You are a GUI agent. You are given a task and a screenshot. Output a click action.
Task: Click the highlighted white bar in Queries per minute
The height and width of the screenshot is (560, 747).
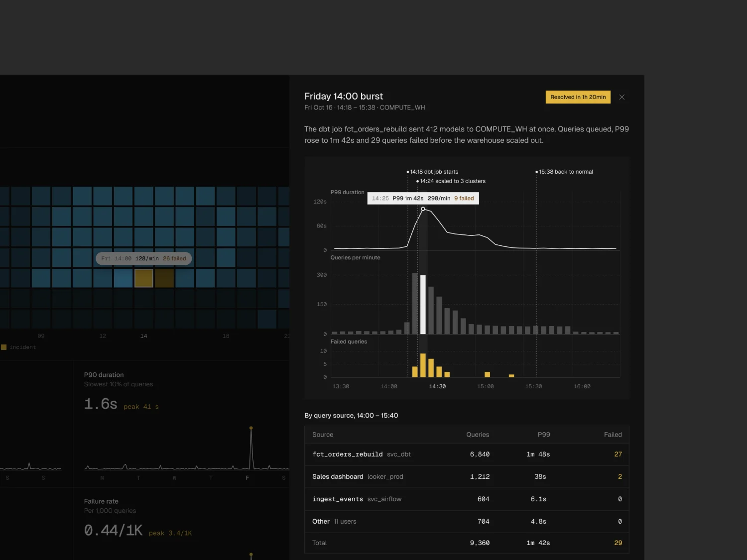[423, 305]
